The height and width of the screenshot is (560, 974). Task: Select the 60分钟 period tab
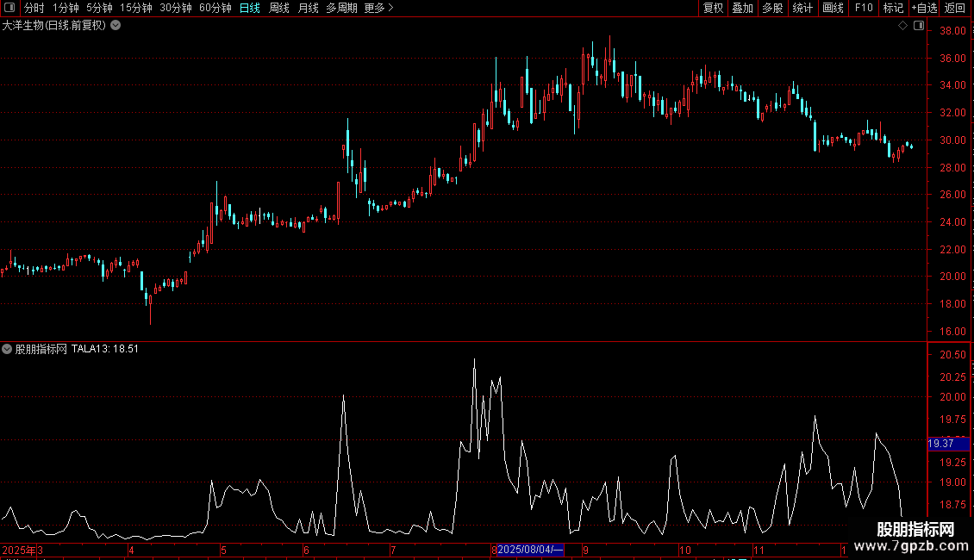[x=215, y=8]
